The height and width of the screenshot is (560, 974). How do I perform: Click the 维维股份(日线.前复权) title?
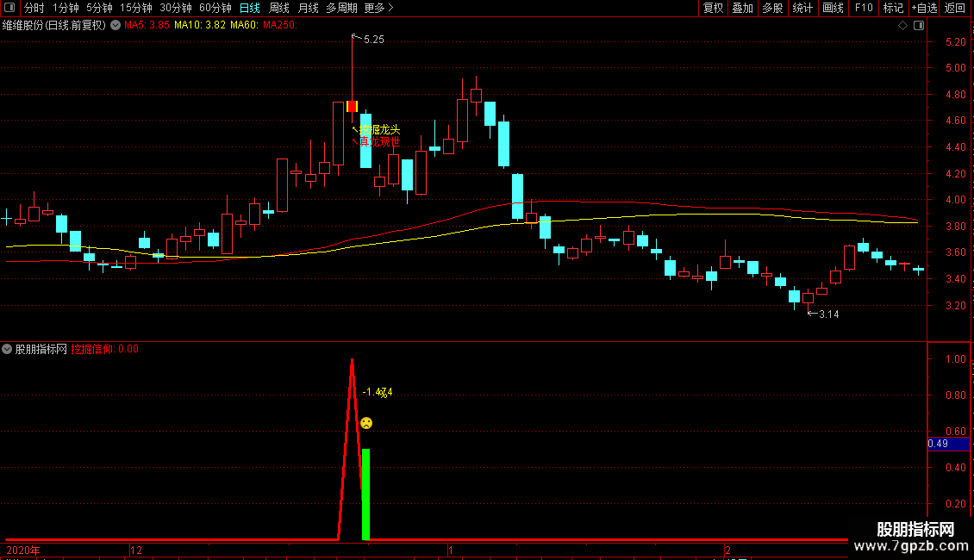tap(54, 25)
